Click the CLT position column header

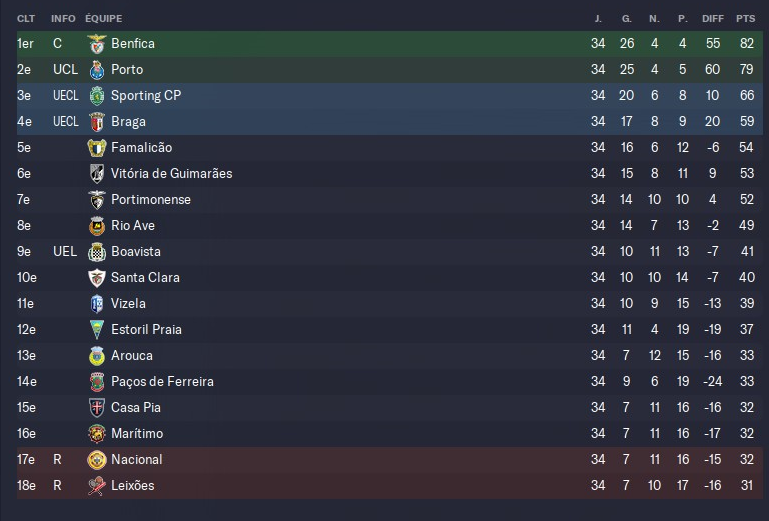[x=26, y=19]
